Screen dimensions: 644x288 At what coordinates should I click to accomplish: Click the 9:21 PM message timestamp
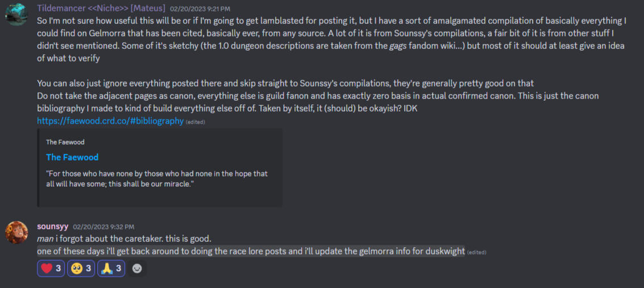pos(200,9)
